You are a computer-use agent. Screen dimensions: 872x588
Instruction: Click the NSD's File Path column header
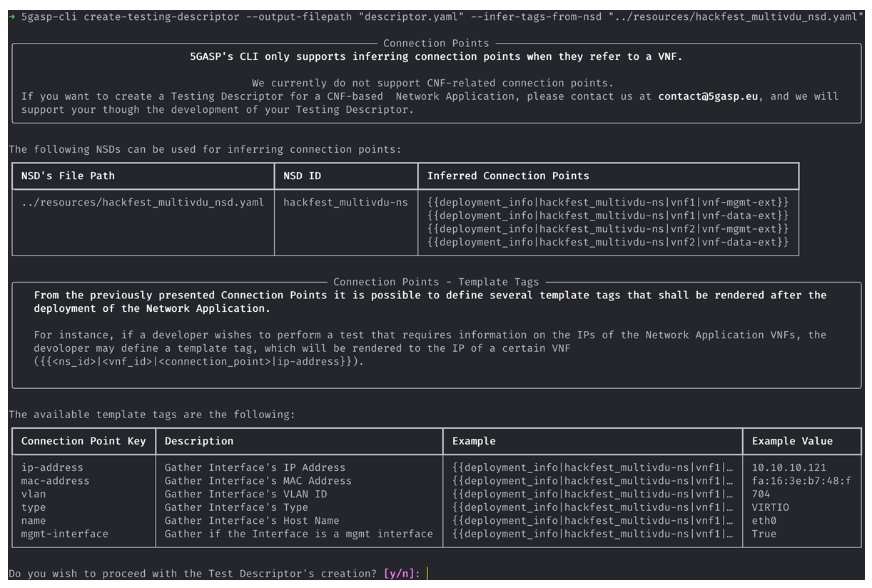(68, 176)
